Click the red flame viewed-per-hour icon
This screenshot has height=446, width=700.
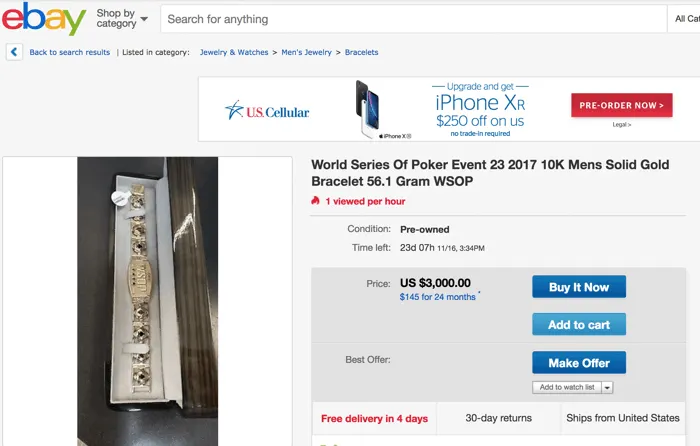click(x=315, y=200)
